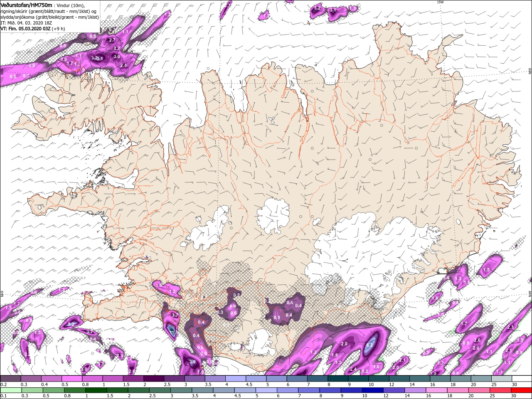Click the "VT: Fim. 05.03.2020 03Z (+9 h)" line
Screen dimensions: 532x399
click(32, 29)
